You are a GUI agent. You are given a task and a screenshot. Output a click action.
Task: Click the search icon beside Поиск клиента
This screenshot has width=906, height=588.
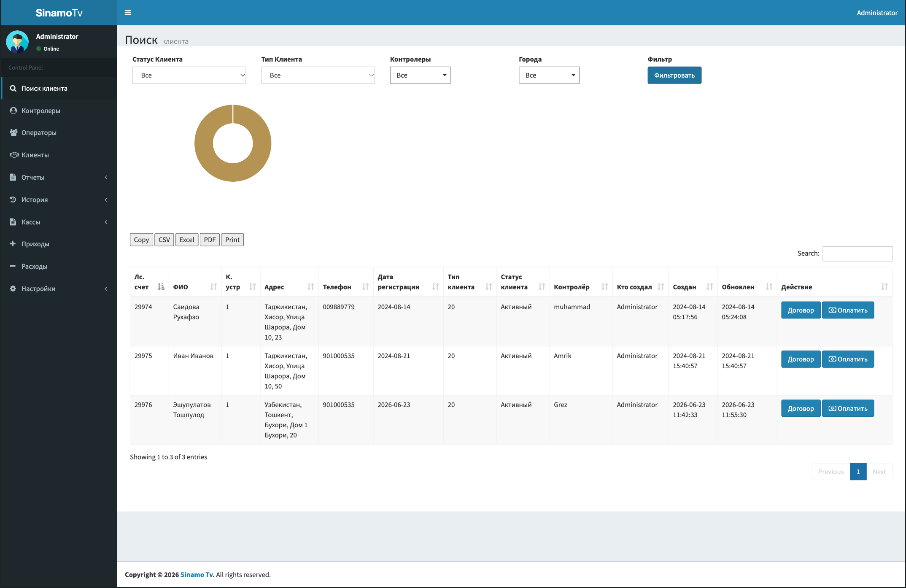point(13,88)
